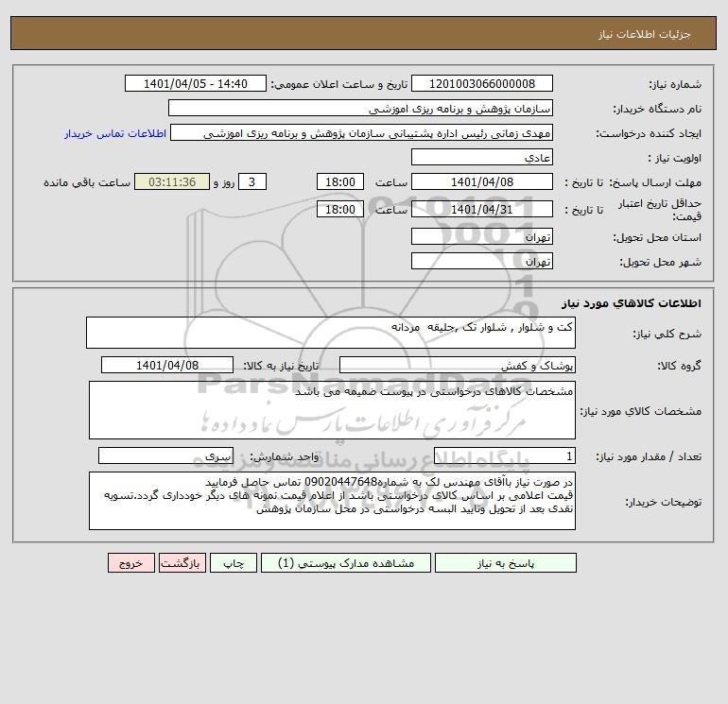Click the مشخصات کالای مورد نیاز text area
The height and width of the screenshot is (704, 728).
(x=332, y=410)
